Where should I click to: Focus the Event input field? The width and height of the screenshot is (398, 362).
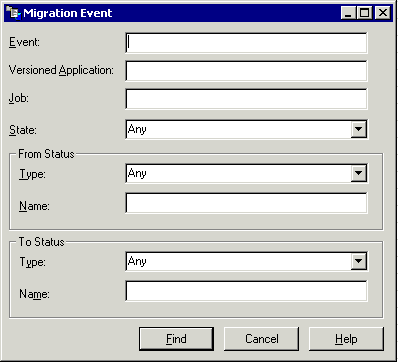point(246,43)
